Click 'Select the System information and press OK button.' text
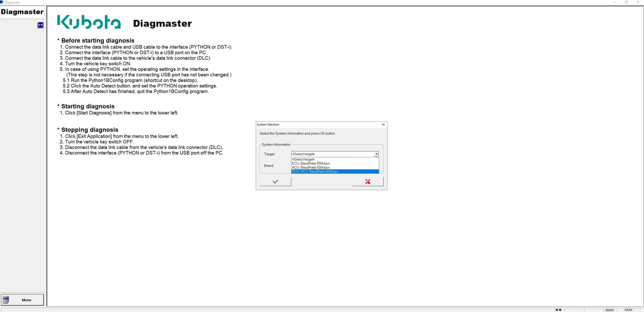 tap(297, 133)
